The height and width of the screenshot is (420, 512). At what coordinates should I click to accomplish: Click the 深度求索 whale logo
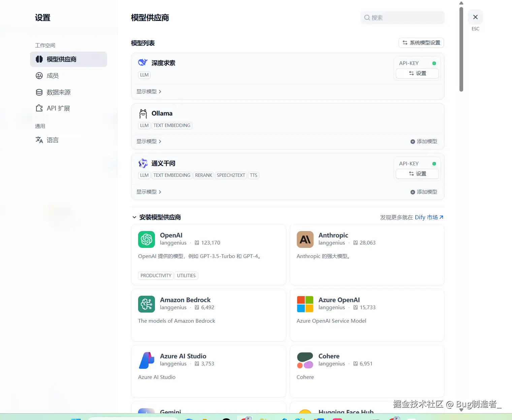(x=142, y=62)
